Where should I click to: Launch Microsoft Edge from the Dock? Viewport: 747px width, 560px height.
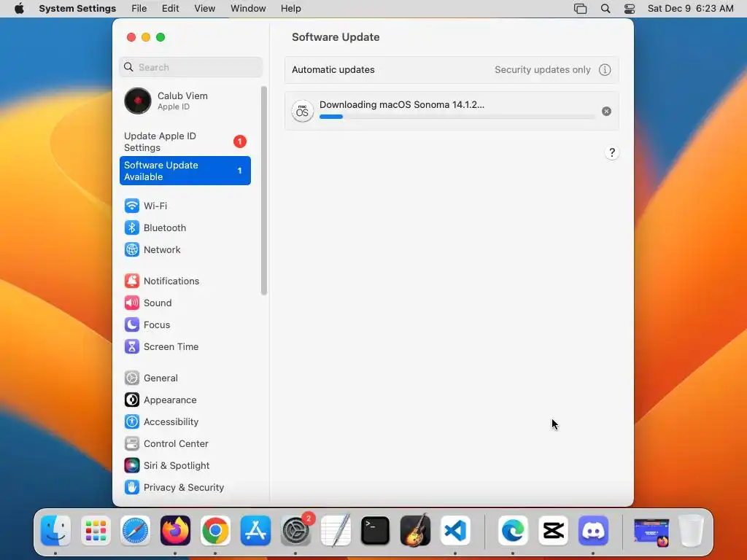[513, 530]
